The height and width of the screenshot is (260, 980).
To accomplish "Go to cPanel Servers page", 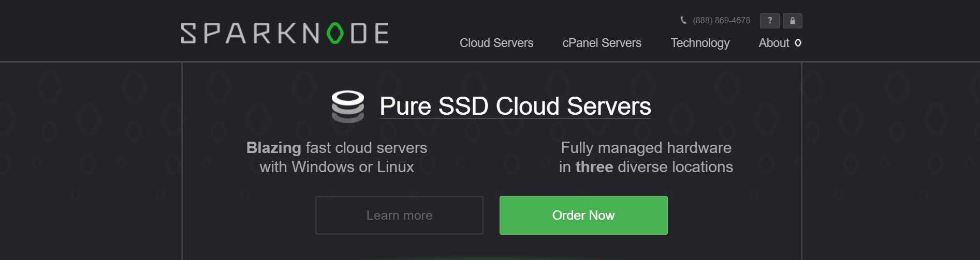I will point(602,43).
